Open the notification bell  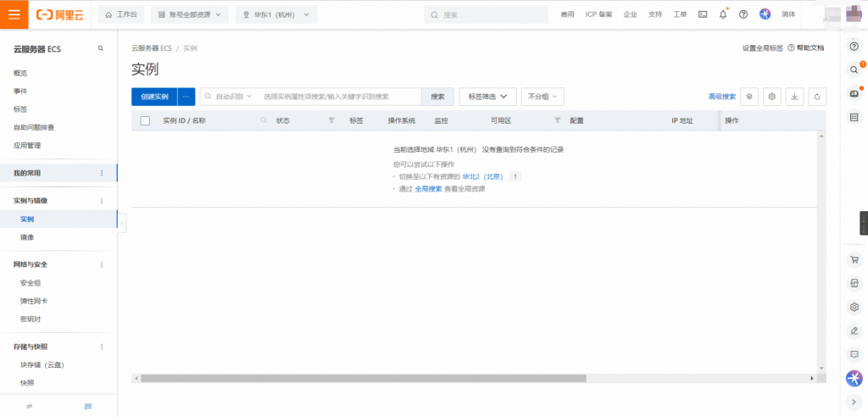[x=723, y=14]
